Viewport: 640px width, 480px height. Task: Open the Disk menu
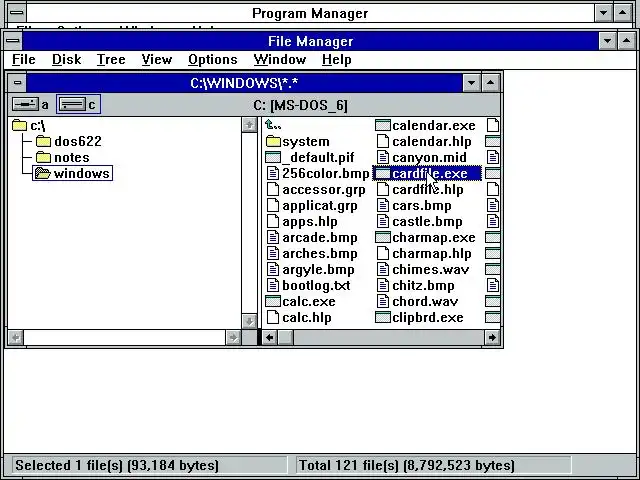(x=66, y=60)
